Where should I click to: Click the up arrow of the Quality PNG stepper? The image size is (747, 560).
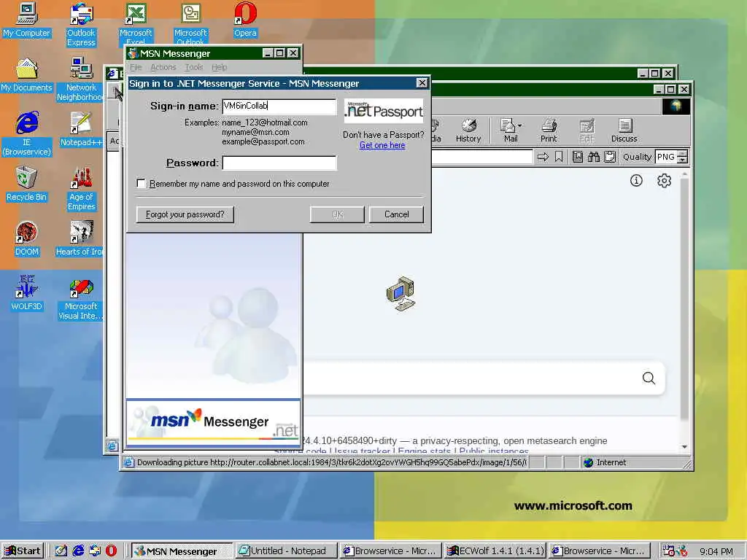pos(683,153)
